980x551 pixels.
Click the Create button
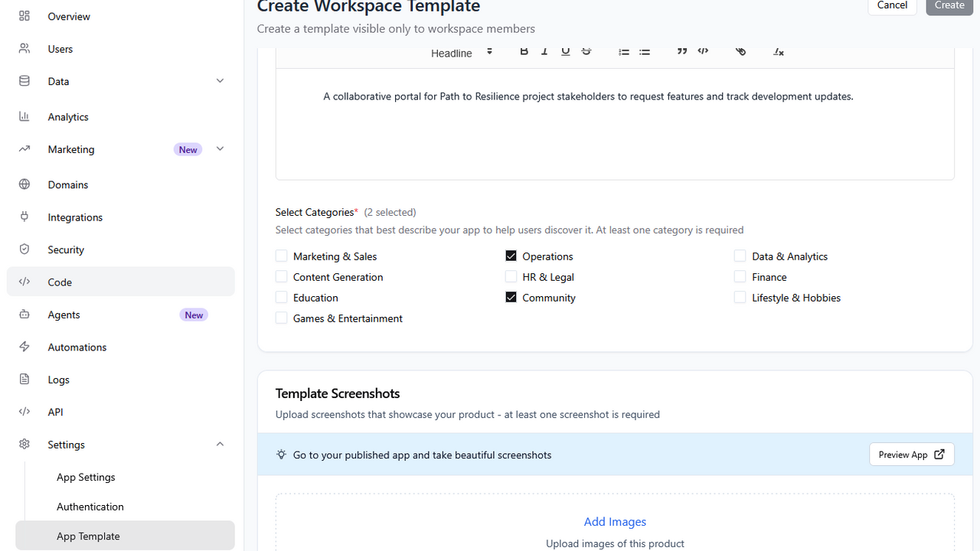[949, 5]
